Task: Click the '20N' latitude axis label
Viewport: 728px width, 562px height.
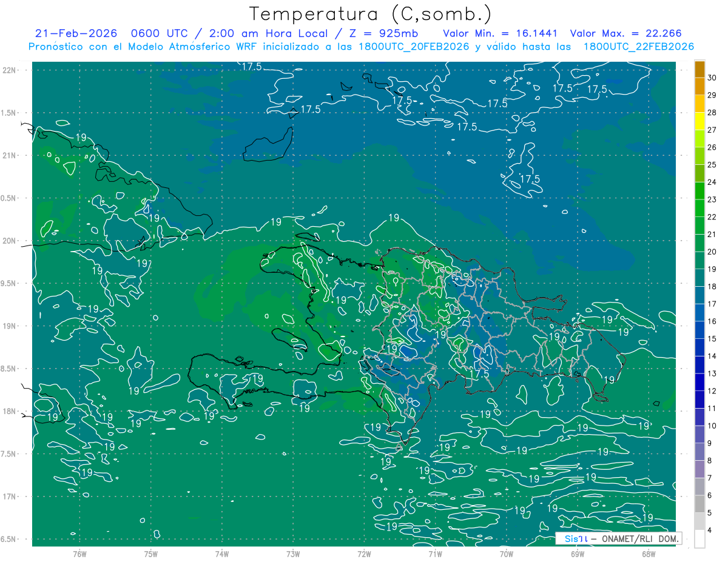Action: (x=10, y=241)
